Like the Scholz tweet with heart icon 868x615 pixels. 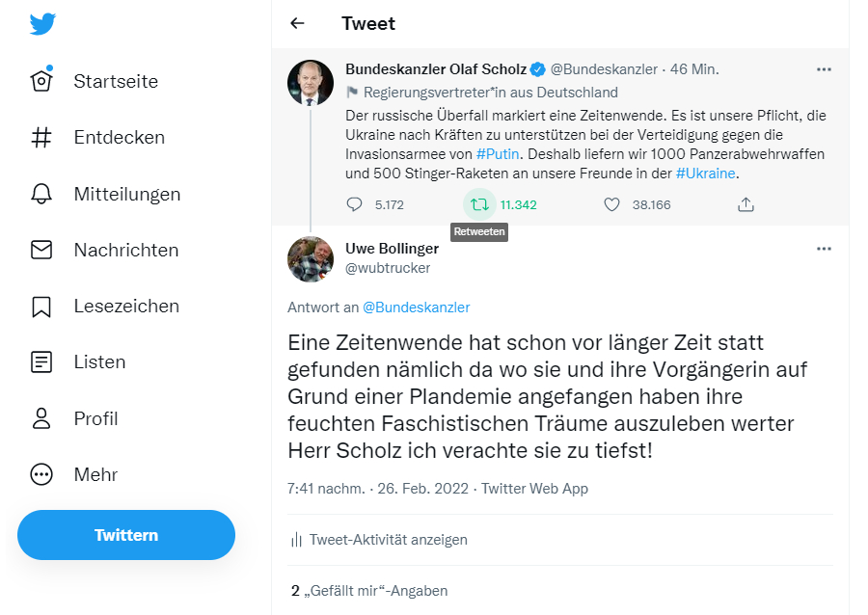pyautogui.click(x=611, y=204)
